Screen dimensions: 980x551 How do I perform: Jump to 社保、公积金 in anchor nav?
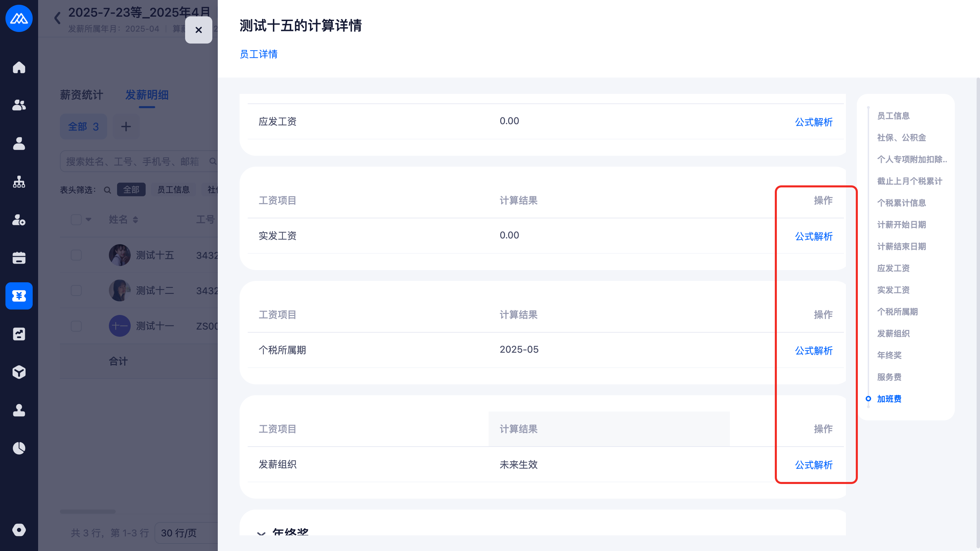(x=902, y=137)
